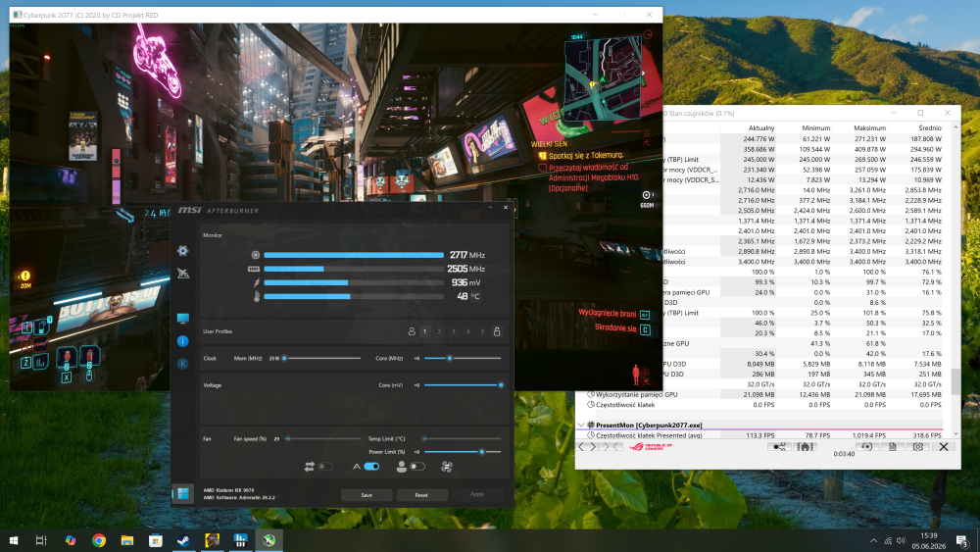Toggle the profile lock padlock icon
The image size is (980, 552).
click(497, 331)
